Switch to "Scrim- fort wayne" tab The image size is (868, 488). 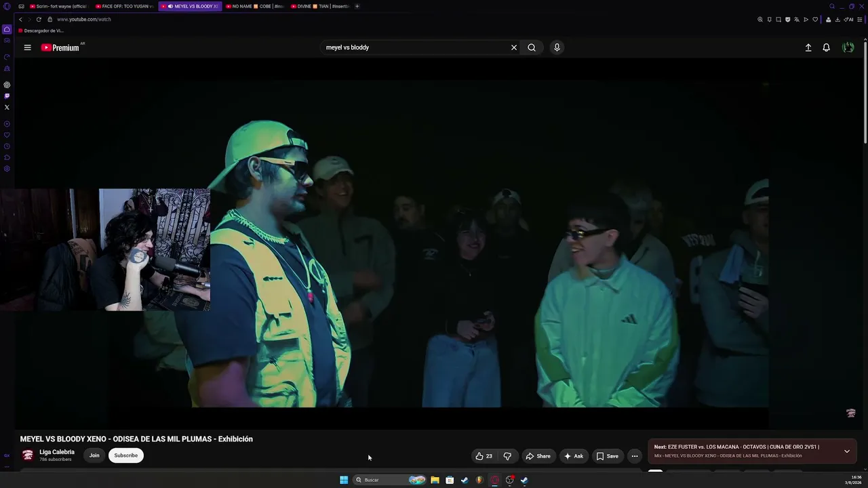[58, 6]
